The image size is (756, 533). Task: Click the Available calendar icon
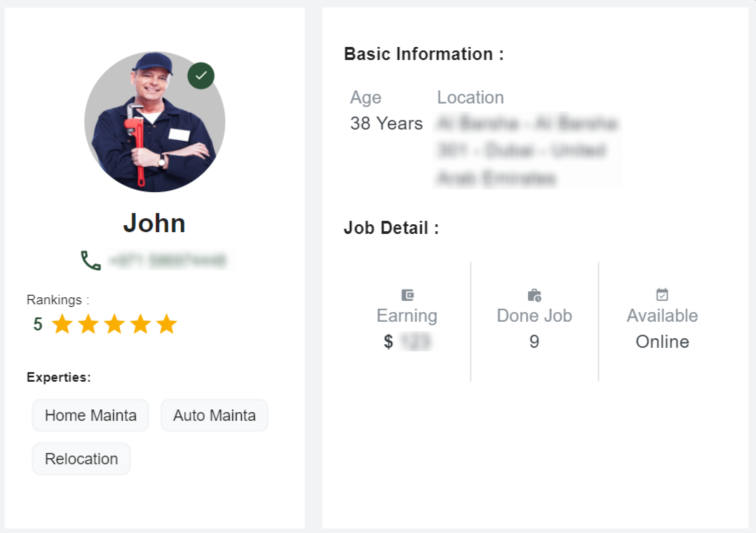tap(662, 294)
